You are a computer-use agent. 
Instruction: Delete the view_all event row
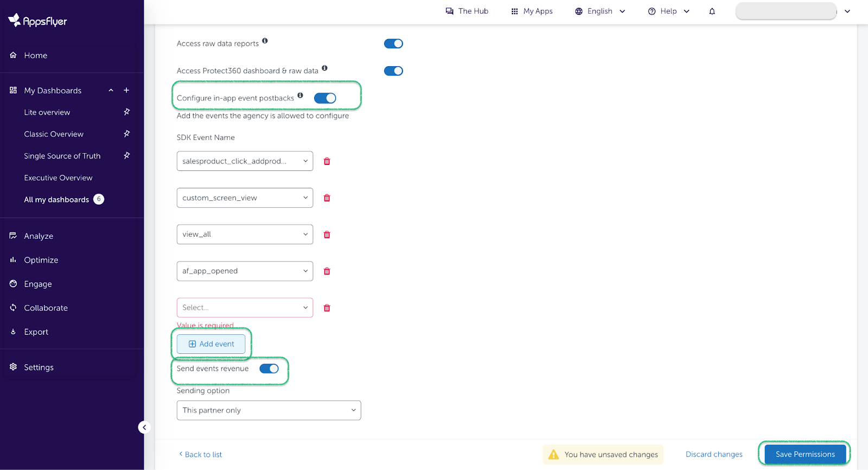[327, 234]
